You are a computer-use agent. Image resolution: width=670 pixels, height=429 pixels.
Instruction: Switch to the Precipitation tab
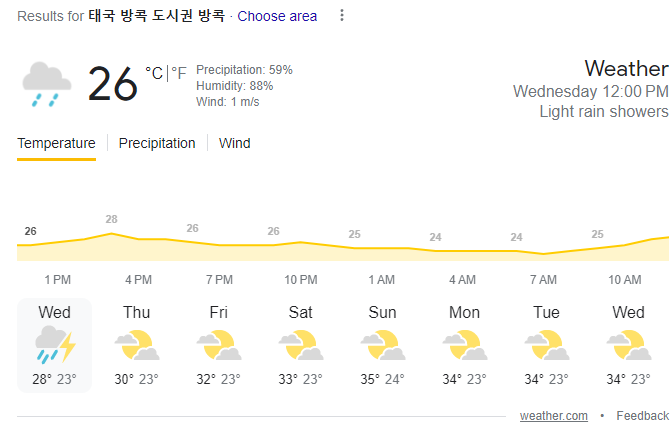pyautogui.click(x=157, y=143)
